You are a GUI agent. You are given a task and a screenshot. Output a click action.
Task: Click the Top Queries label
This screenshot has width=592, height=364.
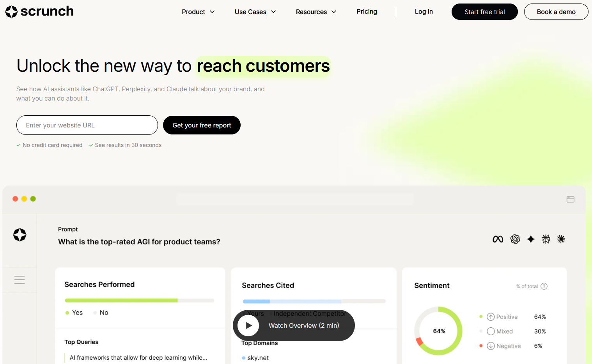[x=82, y=342]
